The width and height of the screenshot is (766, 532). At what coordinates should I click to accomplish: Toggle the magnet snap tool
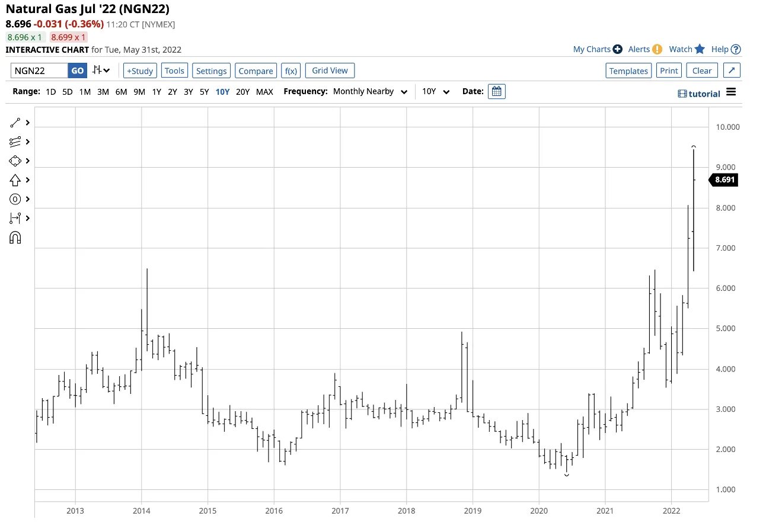pyautogui.click(x=15, y=238)
